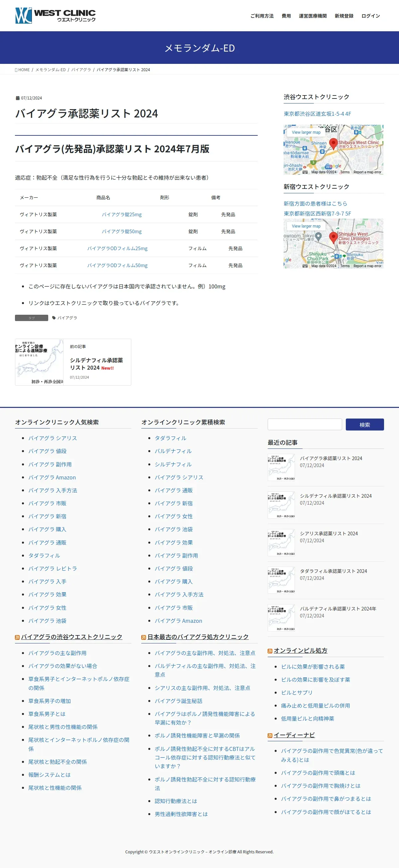Click tag icon next to バイアグラ tag
399x868 pixels.
(54, 318)
